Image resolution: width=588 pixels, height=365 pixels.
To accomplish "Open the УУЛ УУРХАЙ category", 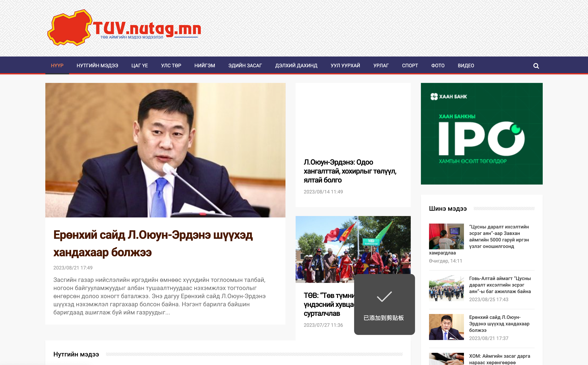I will tap(345, 66).
